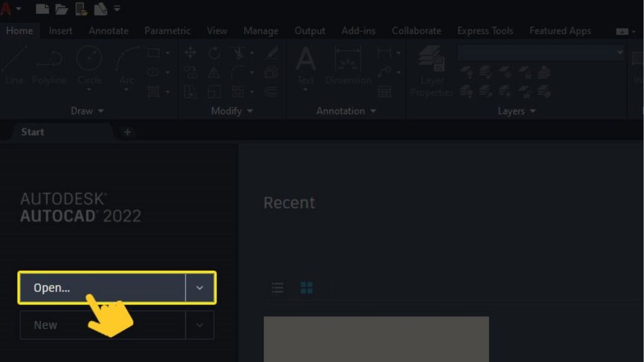Expand the Annotation panel
Image resolution: width=644 pixels, height=362 pixels.
click(x=347, y=111)
